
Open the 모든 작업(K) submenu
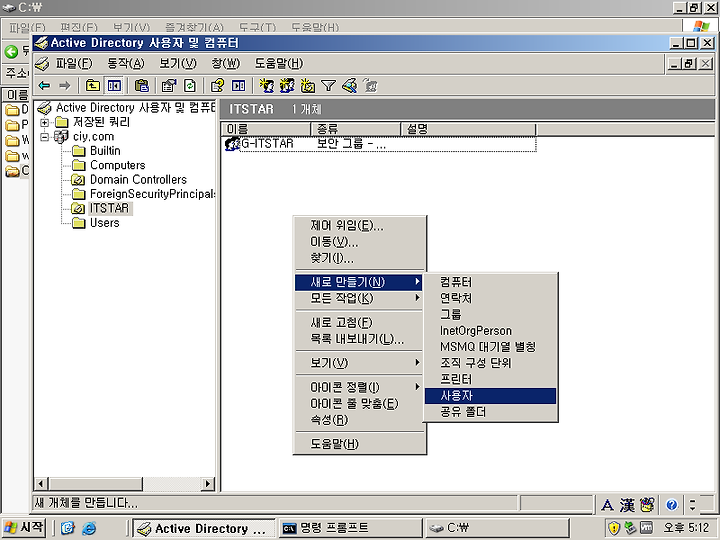[x=359, y=298]
